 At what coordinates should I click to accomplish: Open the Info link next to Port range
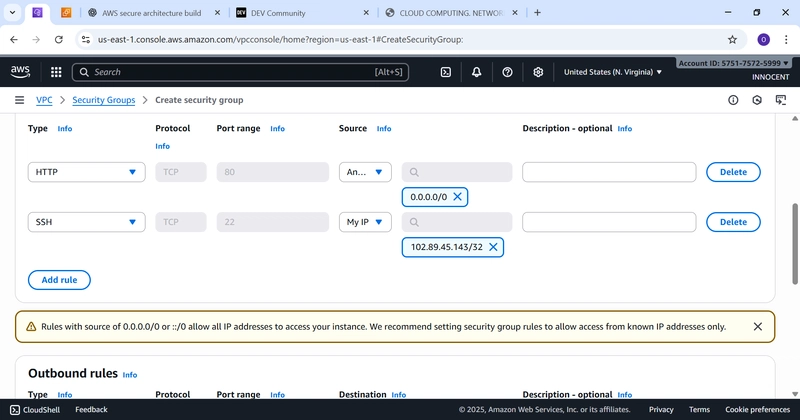pyautogui.click(x=278, y=129)
